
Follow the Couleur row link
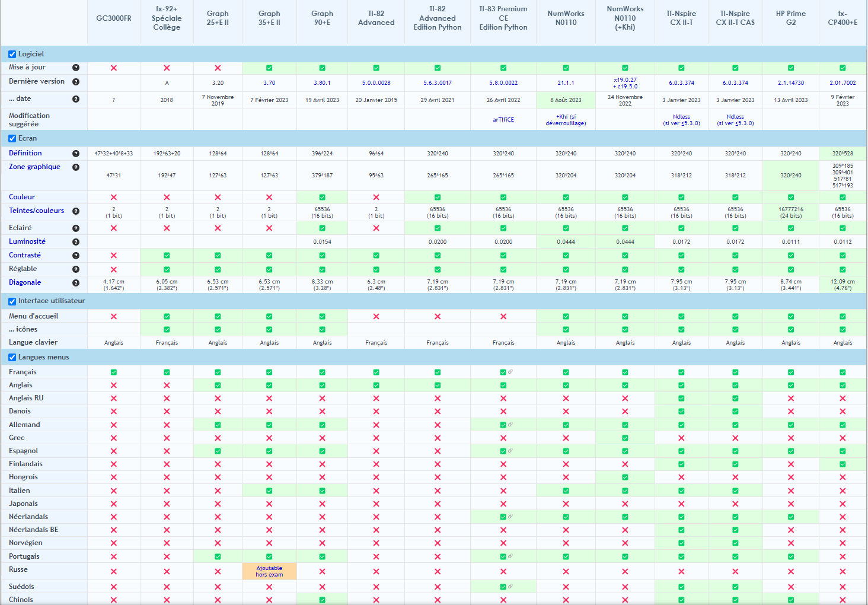point(22,197)
